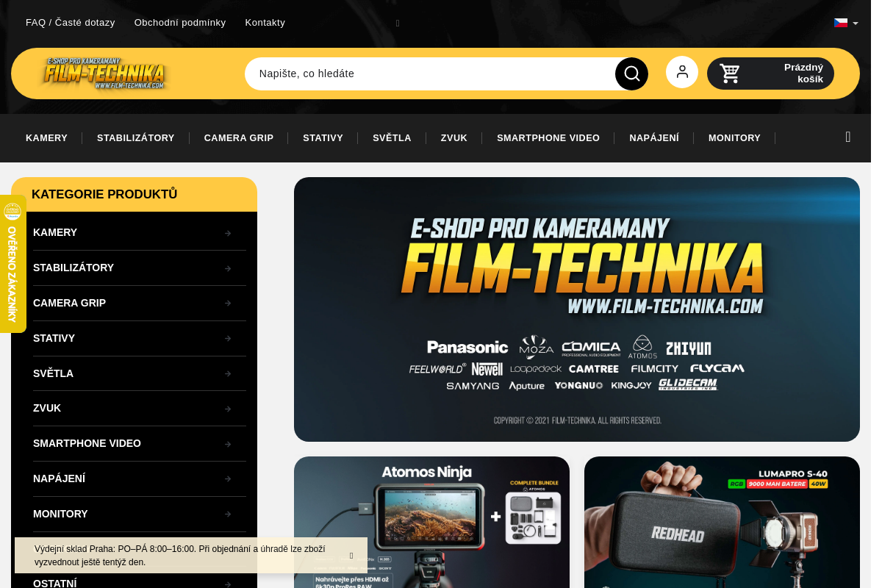Viewport: 882px width, 588px height.
Task: Expand the hidden nav menu items icon
Action: coord(848,137)
